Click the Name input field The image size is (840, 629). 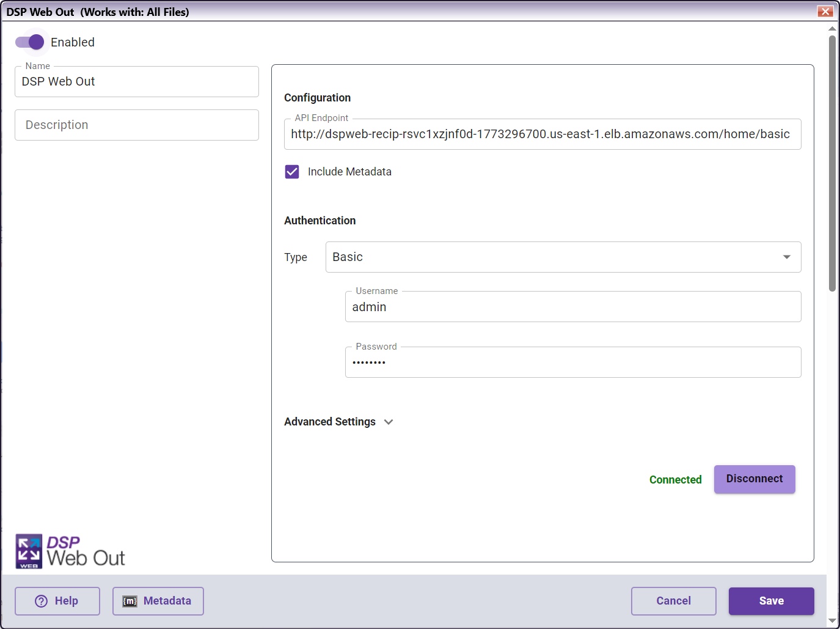(137, 82)
